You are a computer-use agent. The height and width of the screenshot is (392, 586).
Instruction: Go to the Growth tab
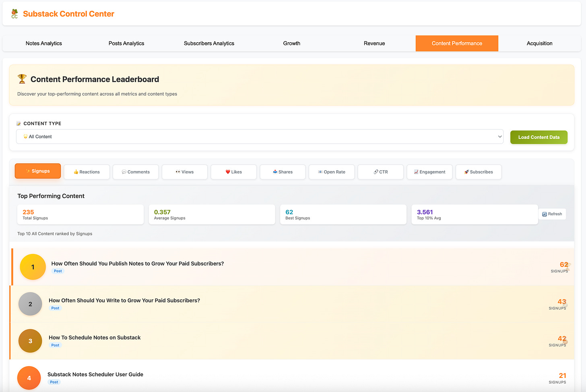click(292, 43)
